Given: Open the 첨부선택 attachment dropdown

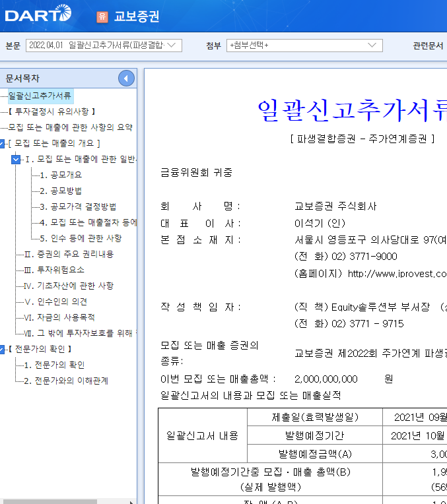Looking at the screenshot, I should click(x=304, y=46).
